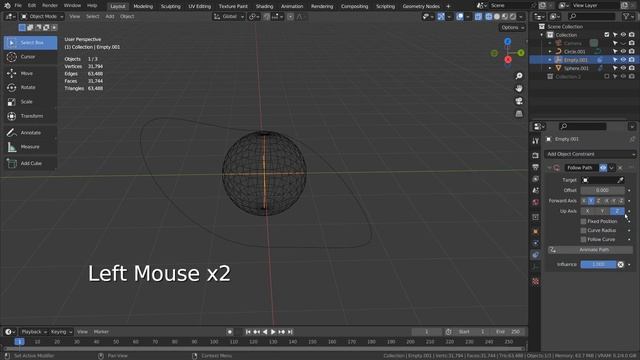Switch perspective/orthographic grid icon

[x=519, y=113]
